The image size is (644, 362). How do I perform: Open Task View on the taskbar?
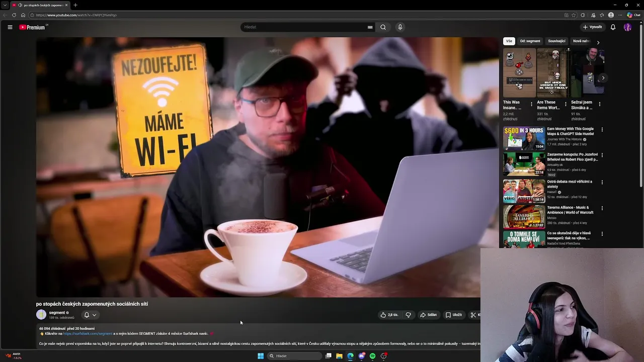(x=329, y=356)
